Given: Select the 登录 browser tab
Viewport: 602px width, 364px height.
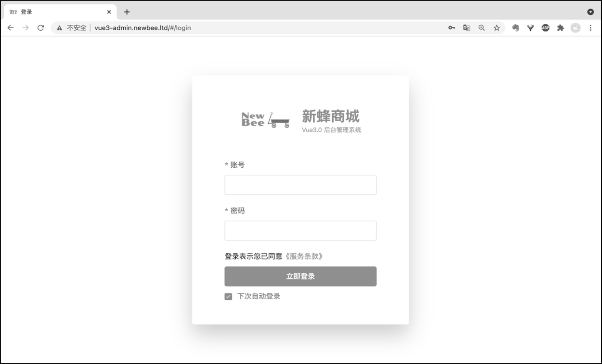Looking at the screenshot, I should click(60, 12).
